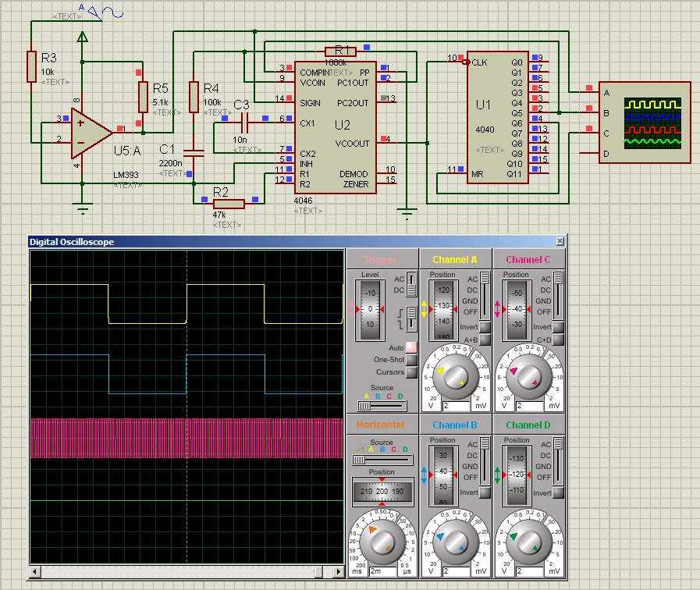Click the Channel B blue position arrow
Screen dimensions: 700x590
[424, 474]
